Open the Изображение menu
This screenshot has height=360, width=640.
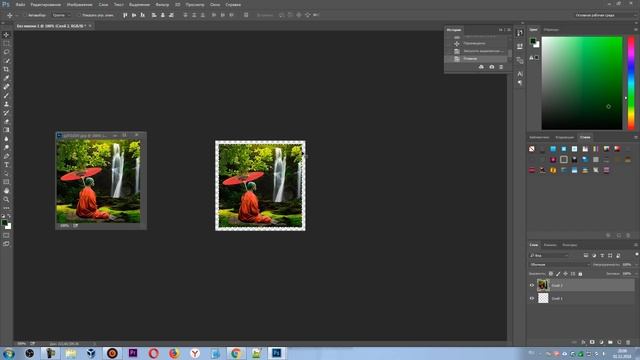[x=80, y=4]
